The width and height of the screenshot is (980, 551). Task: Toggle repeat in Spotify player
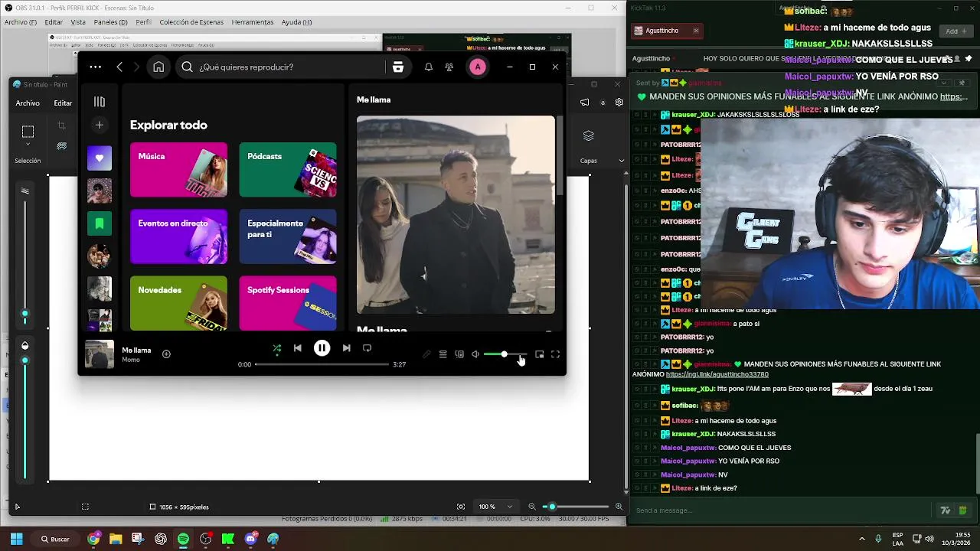click(367, 348)
